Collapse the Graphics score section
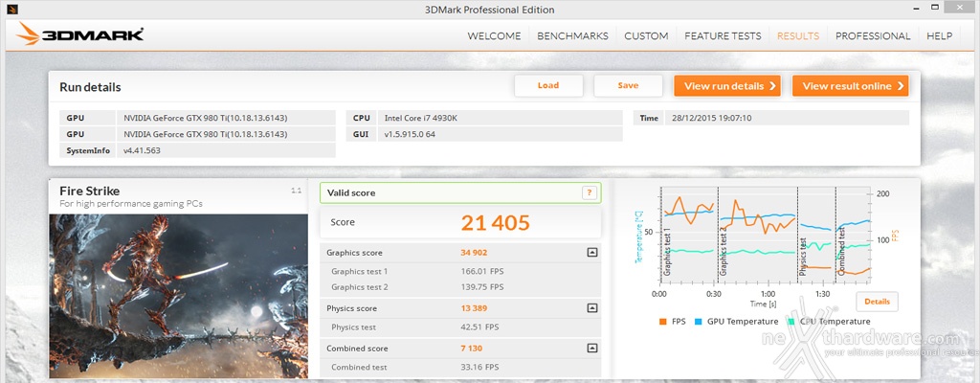Screen dimensions: 980x383 [591, 253]
